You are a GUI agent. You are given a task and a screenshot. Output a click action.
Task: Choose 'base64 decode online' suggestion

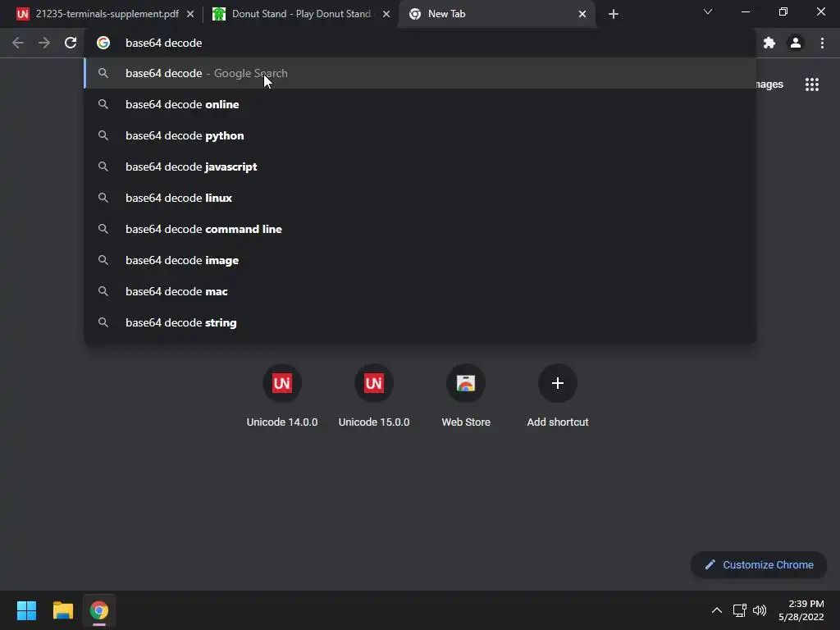tap(420, 104)
